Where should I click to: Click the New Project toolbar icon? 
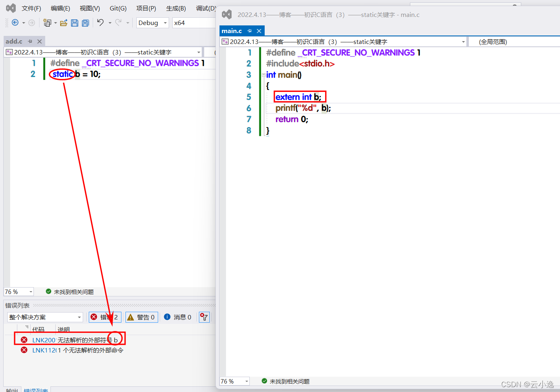pos(48,23)
